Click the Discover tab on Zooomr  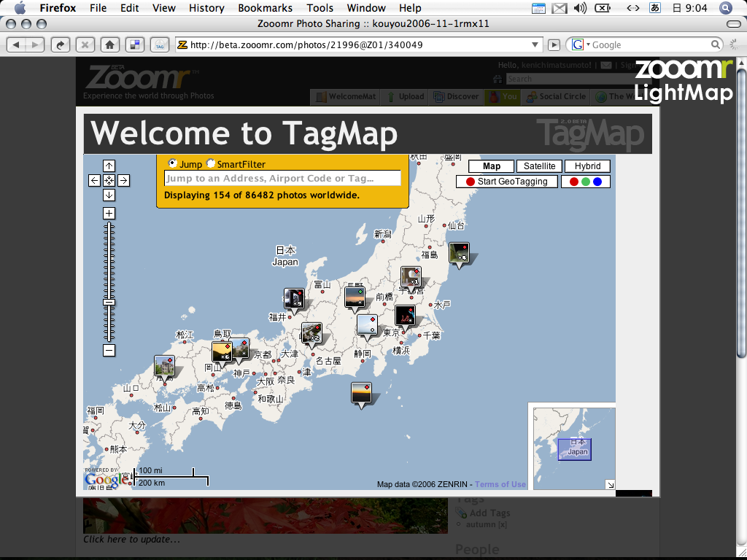(457, 97)
